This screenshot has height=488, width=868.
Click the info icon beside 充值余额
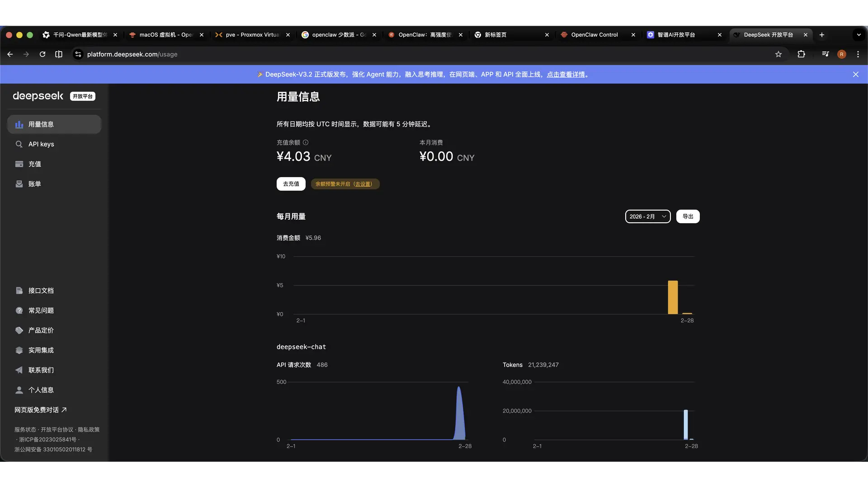(306, 142)
